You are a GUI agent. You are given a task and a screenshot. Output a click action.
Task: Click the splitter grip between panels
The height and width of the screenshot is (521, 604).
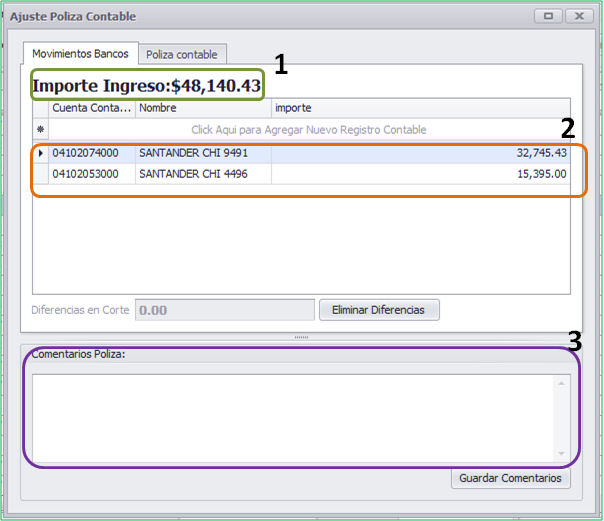[x=301, y=337]
